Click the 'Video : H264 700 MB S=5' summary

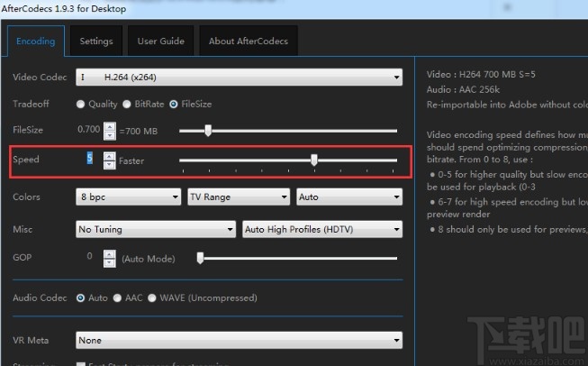click(x=481, y=74)
